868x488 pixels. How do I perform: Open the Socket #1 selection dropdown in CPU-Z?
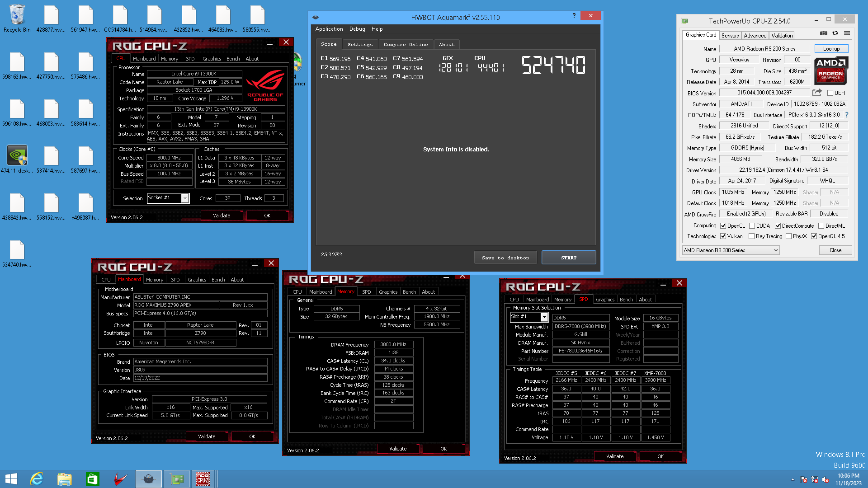click(168, 198)
